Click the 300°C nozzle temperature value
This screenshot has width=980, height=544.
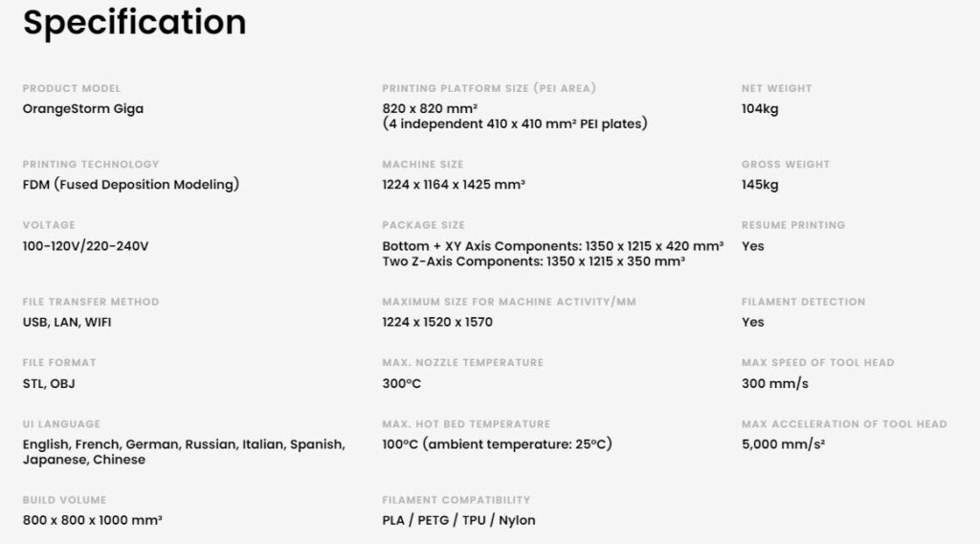[x=402, y=383]
